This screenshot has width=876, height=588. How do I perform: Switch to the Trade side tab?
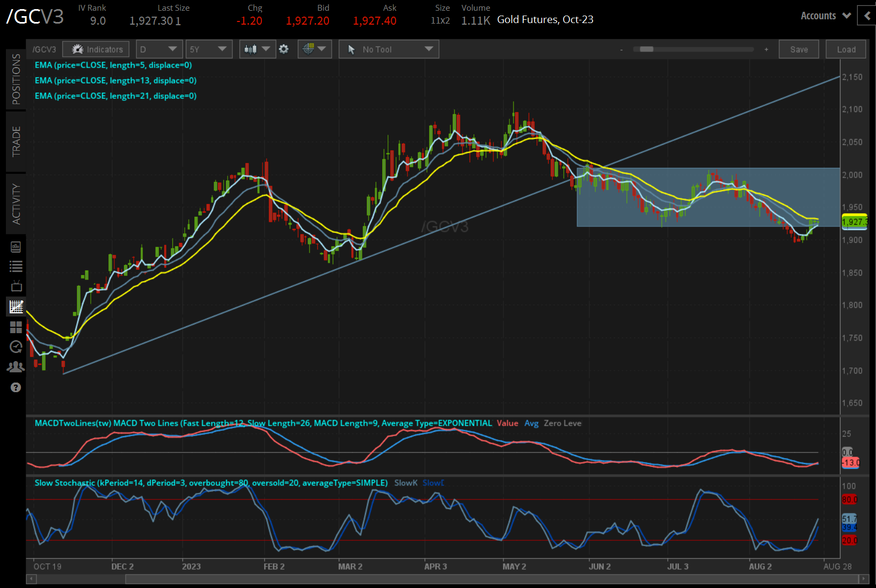tap(16, 142)
